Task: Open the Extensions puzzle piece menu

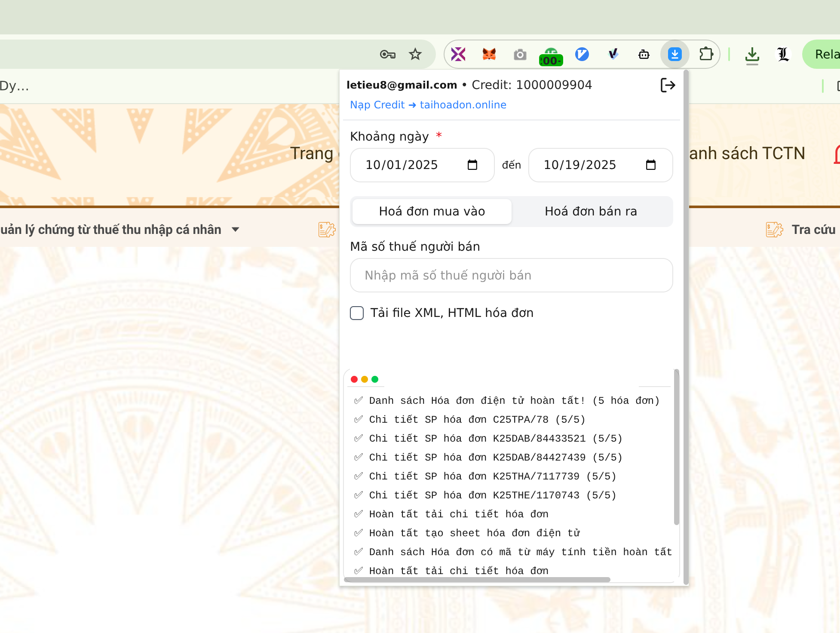Action: (706, 54)
